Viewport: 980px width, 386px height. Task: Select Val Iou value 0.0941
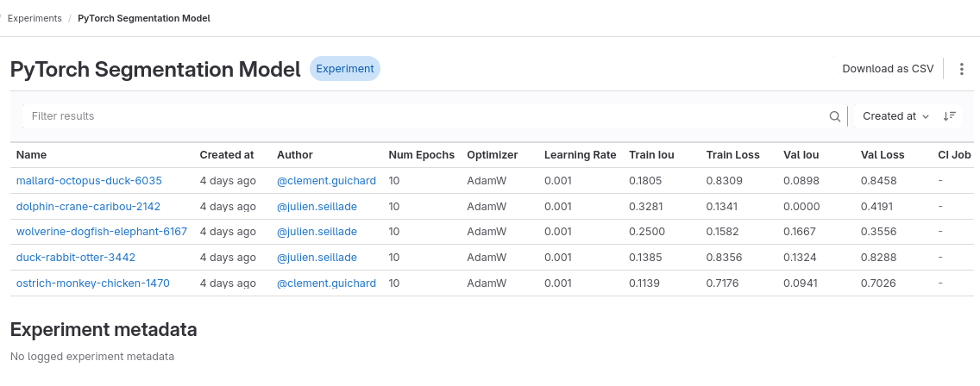[800, 283]
